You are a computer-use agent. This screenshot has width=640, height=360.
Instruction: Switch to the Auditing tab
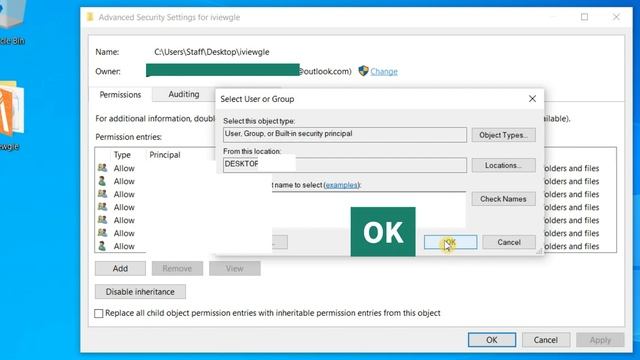[184, 94]
